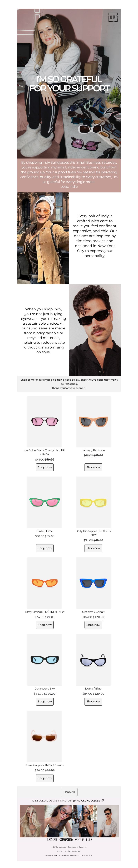
Task: Click the Shop All button
Action: (69, 792)
